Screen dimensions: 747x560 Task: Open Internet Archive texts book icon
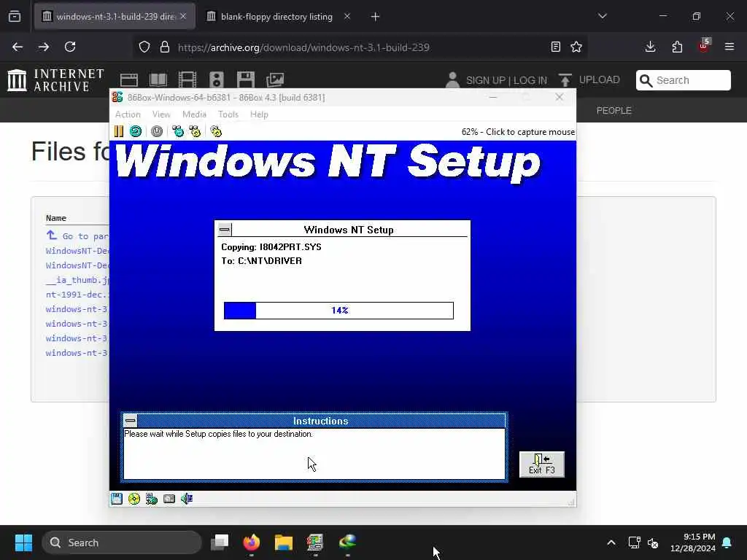coord(158,79)
